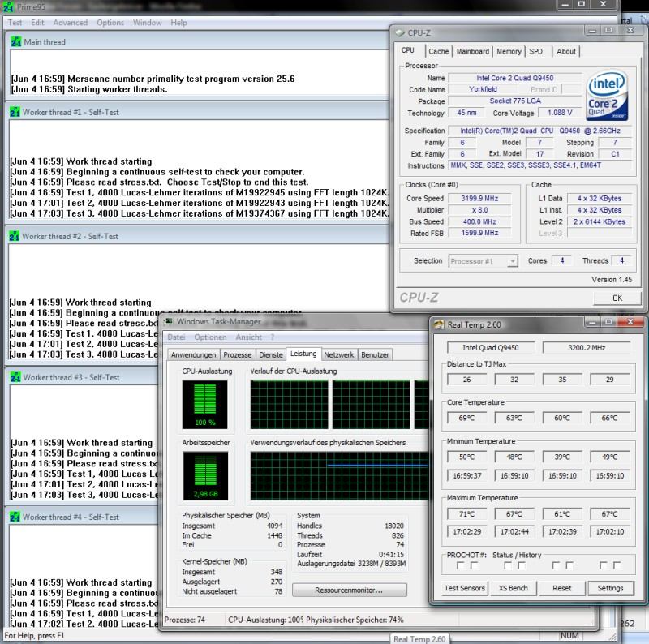This screenshot has width=649, height=644.
Task: Select the Leistung tab in Task-Manager
Action: click(x=303, y=354)
